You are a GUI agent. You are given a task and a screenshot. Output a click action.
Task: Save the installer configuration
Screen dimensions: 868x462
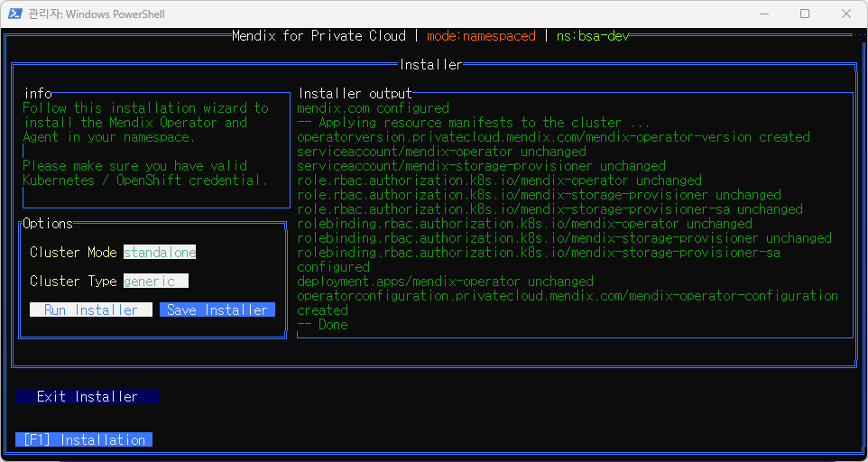(x=217, y=310)
